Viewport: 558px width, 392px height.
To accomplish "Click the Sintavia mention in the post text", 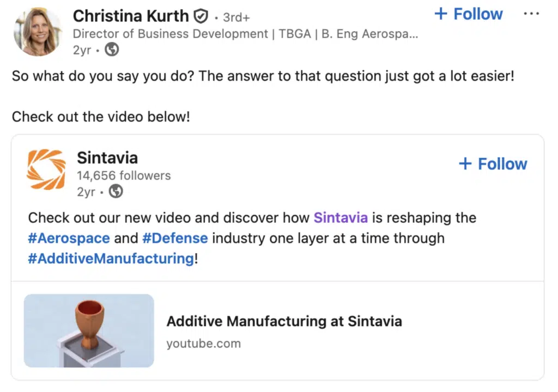I will (341, 218).
